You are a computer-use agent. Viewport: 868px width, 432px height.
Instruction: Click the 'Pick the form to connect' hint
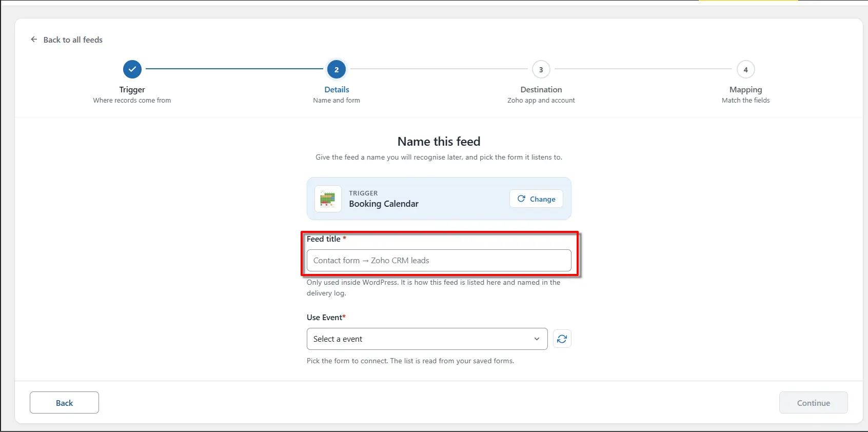(x=410, y=361)
